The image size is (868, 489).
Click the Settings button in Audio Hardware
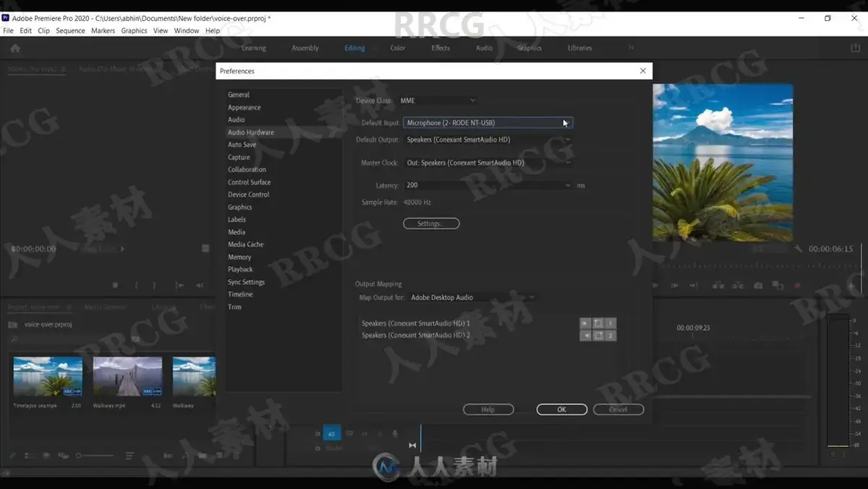431,224
